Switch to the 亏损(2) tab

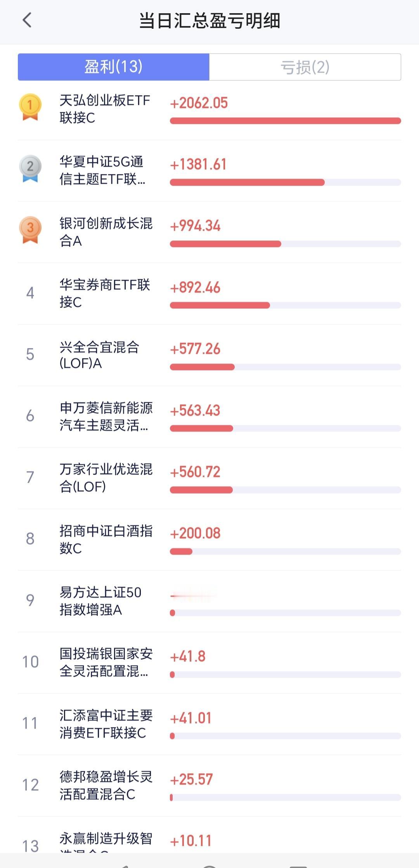pyautogui.click(x=305, y=67)
